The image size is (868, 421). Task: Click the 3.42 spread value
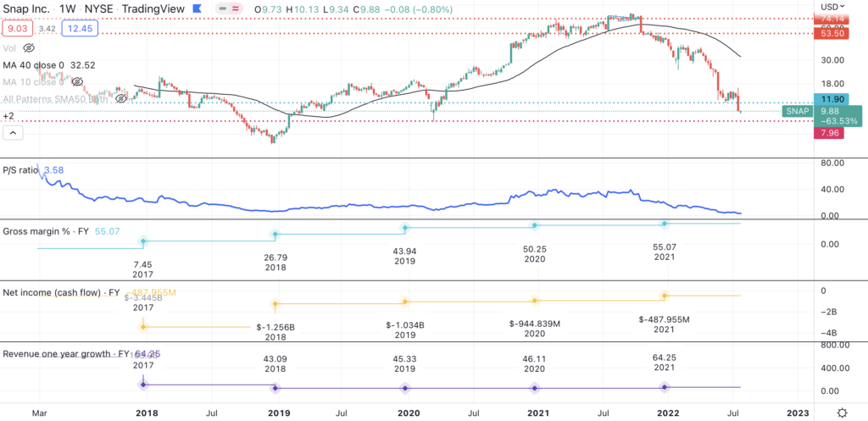(x=47, y=28)
